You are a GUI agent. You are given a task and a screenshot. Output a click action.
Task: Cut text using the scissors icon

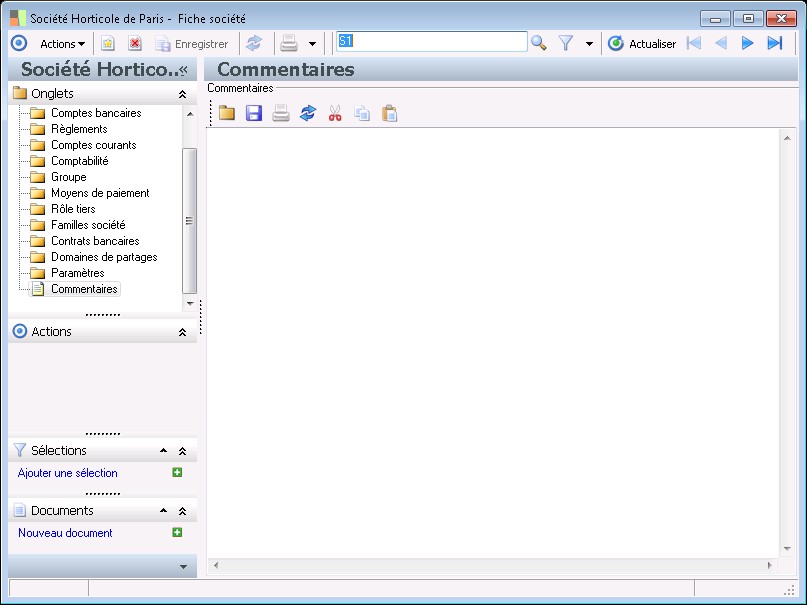[335, 114]
